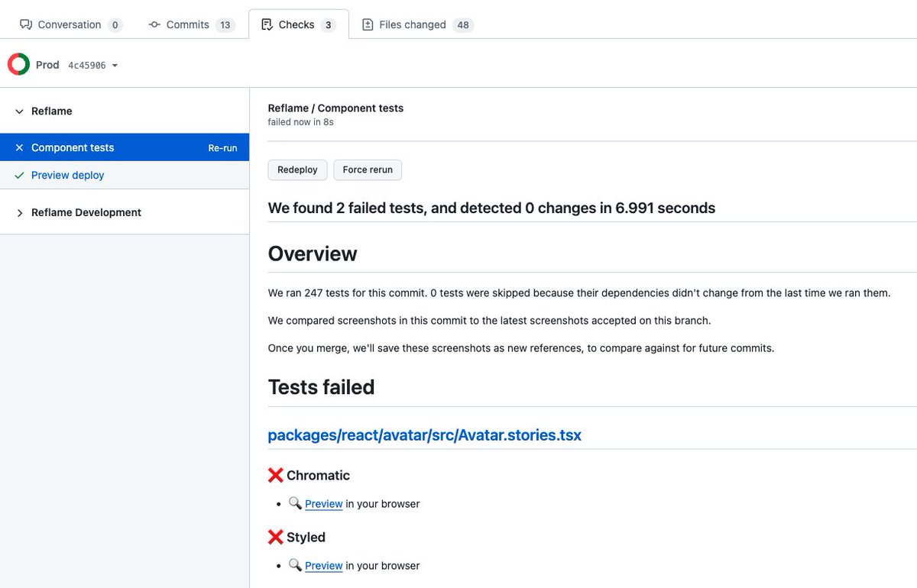Open the Preview link under Chromatic
Image resolution: width=917 pixels, height=588 pixels.
[x=324, y=504]
